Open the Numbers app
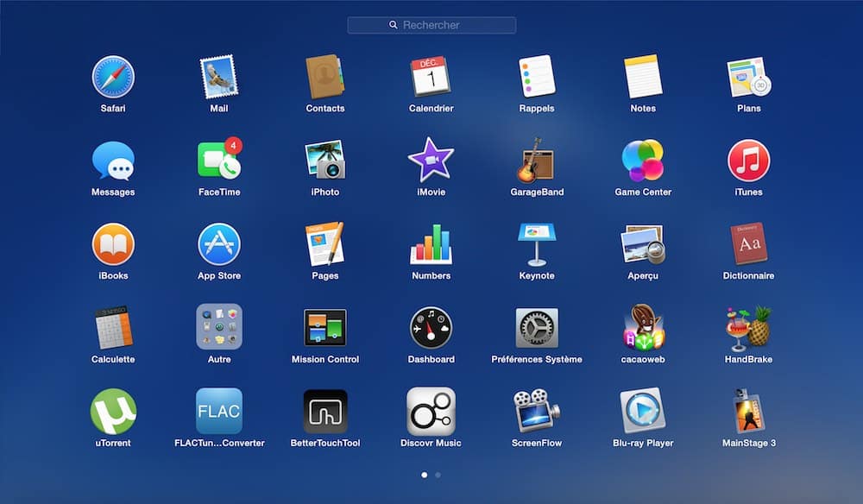Viewport: 863px width, 504px height. (431, 244)
